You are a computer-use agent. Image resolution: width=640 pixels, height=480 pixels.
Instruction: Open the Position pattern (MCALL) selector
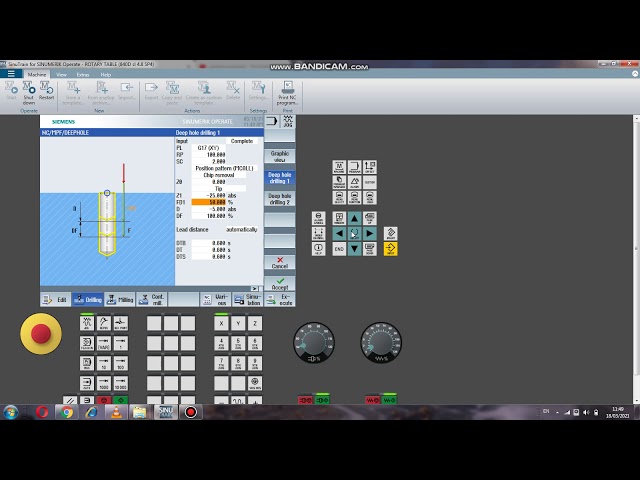tap(224, 168)
